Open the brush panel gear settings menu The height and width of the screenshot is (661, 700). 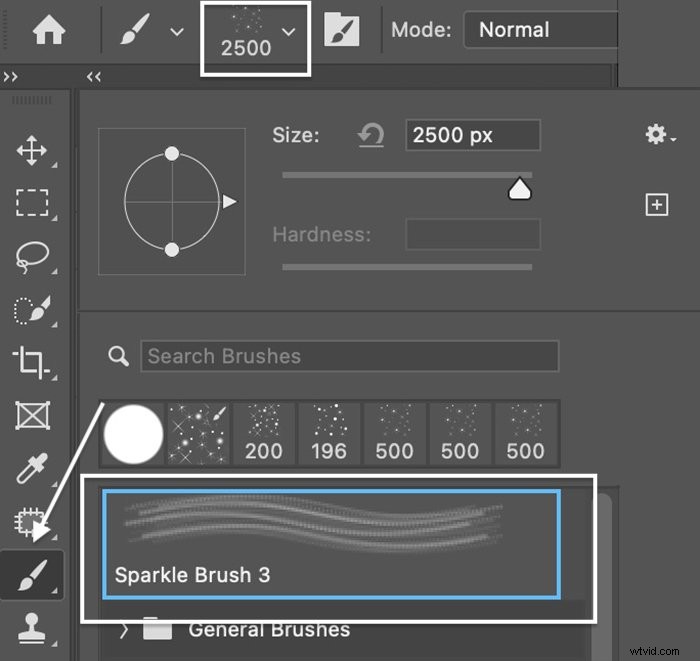pos(660,134)
